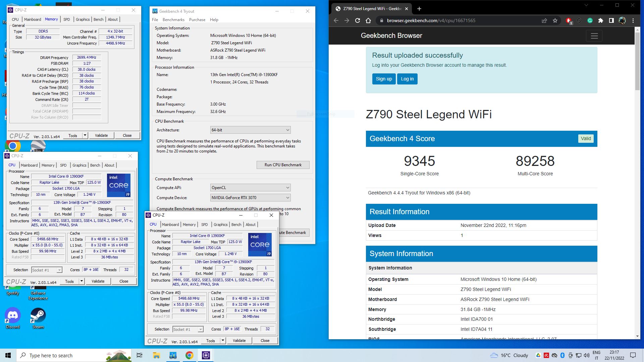Screen dimensions: 644x362
Task: Expand Architecture 64-bit dropdown
Action: tap(250, 130)
